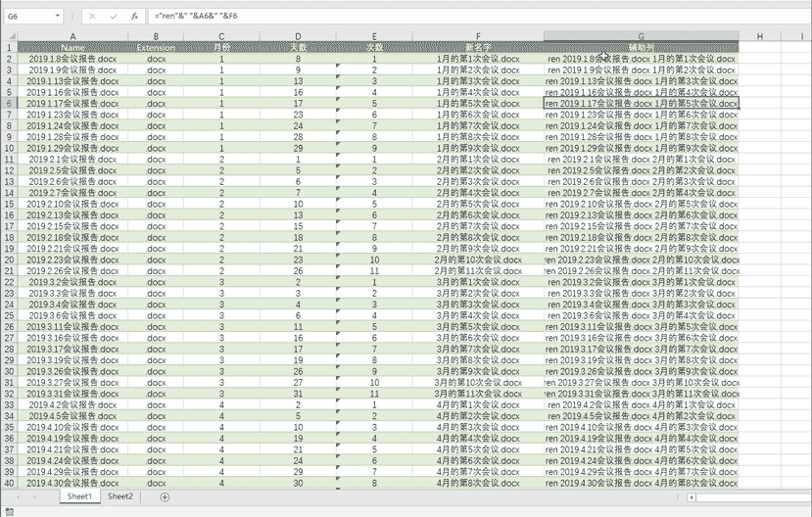Select cell G6 with ren formula
The width and height of the screenshot is (812, 517).
click(641, 103)
